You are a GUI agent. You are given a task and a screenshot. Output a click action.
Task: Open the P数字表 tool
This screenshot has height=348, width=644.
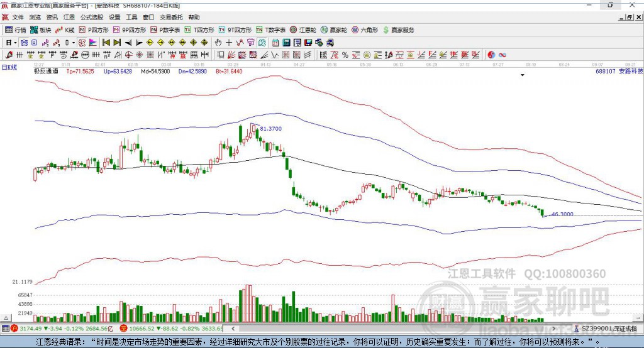[165, 30]
